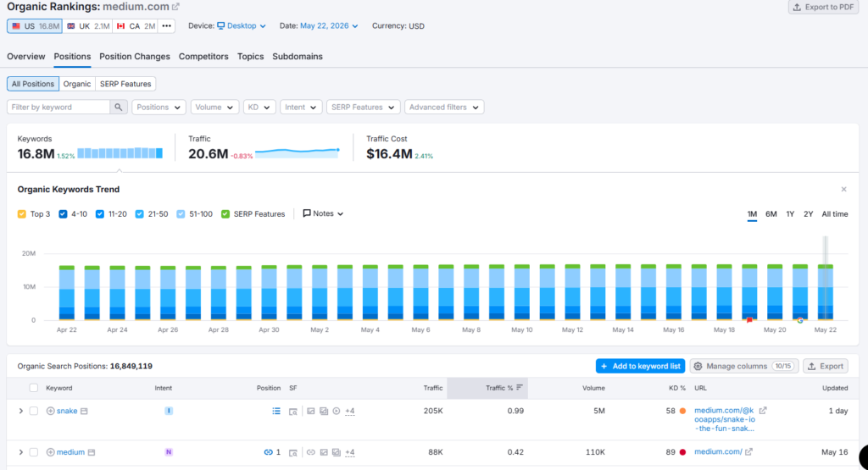Click add-keyword plus icon for medium
Viewport: 868px width, 470px height.
point(50,452)
